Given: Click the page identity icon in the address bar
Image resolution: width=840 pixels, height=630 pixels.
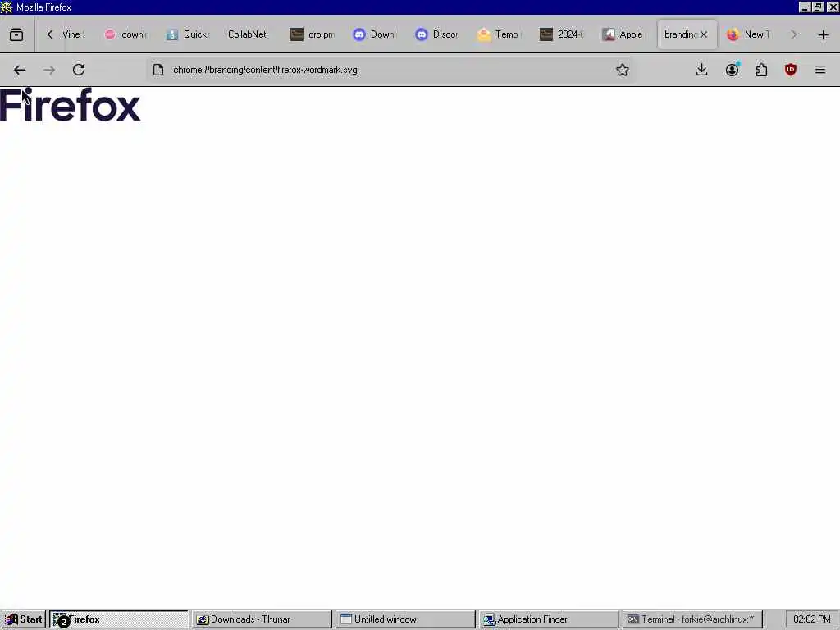Looking at the screenshot, I should tap(158, 70).
